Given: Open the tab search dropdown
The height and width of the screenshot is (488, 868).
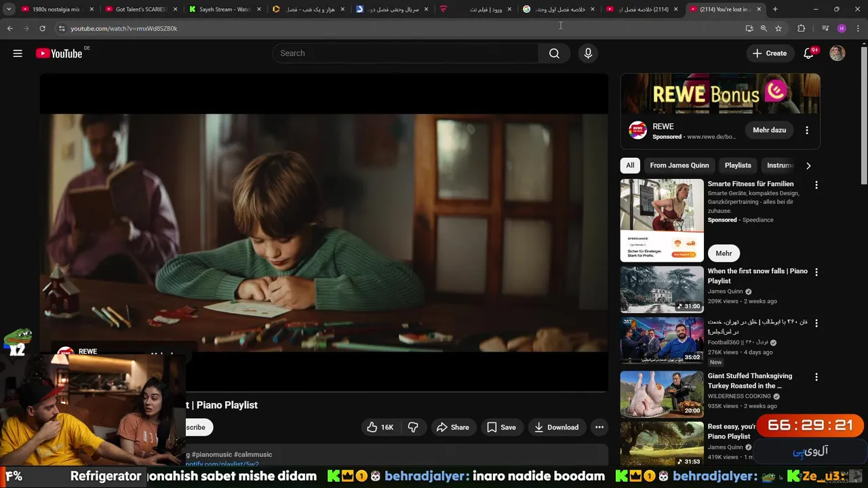Looking at the screenshot, I should [x=9, y=9].
